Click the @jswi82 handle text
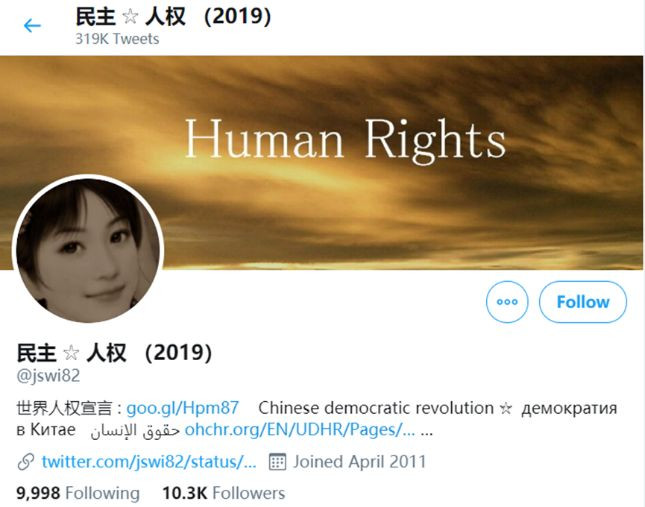Screen dimensions: 645x507 [48, 375]
